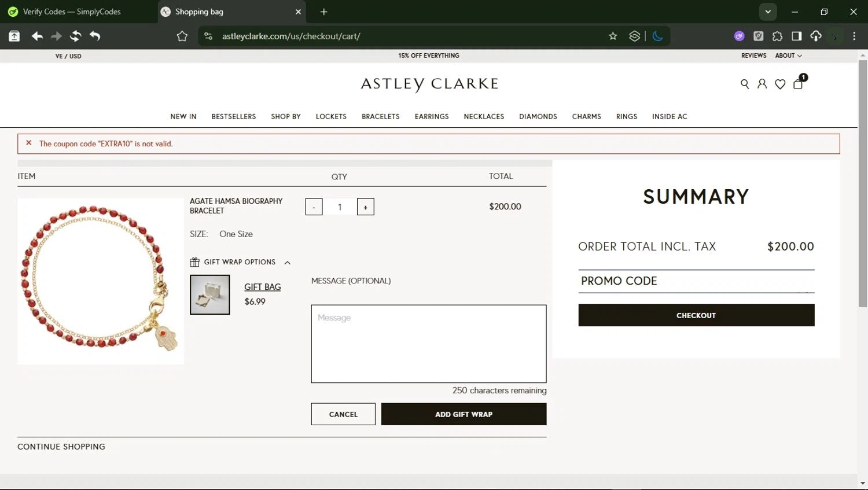The height and width of the screenshot is (490, 868).
Task: Click the quantity field showing 1
Action: tap(340, 207)
